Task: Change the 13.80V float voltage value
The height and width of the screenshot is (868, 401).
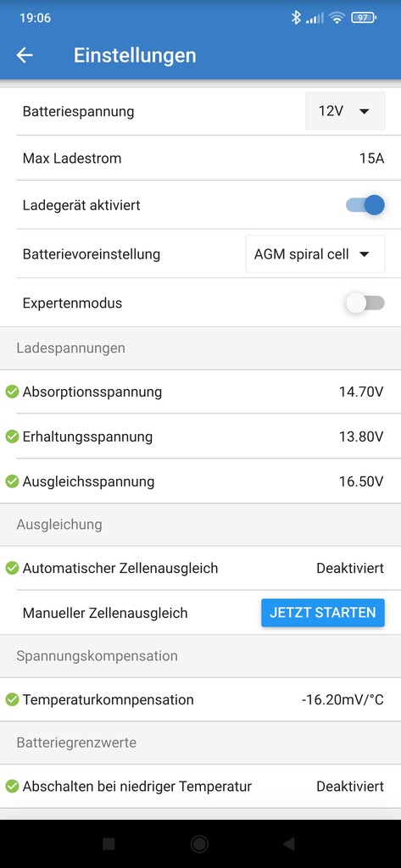Action: 361,437
